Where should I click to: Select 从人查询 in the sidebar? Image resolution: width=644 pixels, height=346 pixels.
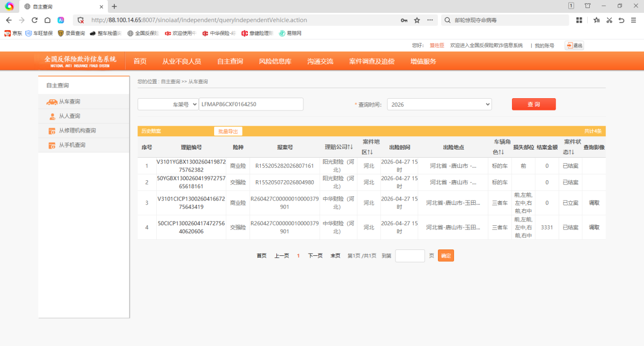click(84, 116)
